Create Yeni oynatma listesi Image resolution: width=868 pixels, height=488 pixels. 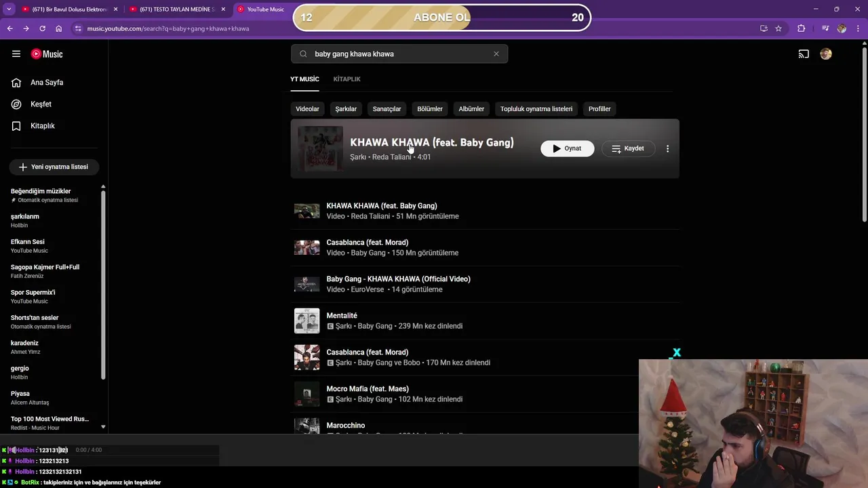(54, 167)
